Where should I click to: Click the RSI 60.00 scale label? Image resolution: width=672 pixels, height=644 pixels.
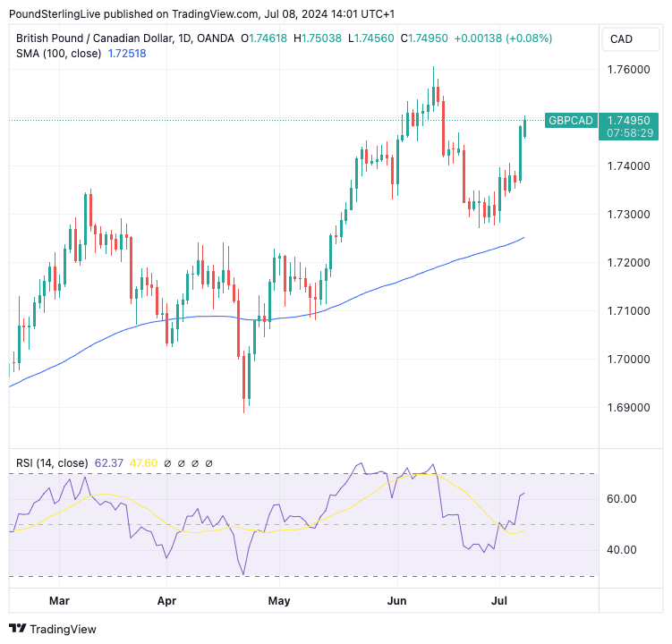click(x=621, y=499)
